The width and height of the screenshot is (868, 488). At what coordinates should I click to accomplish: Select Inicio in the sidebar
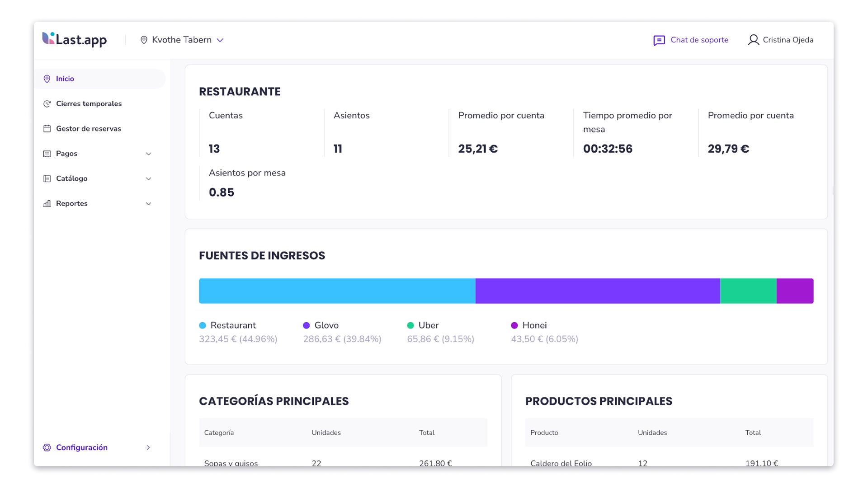point(65,79)
